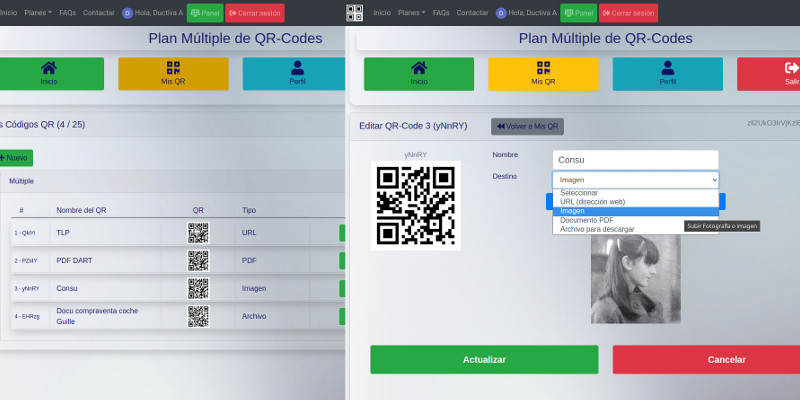
Task: Click the 'Tipo' column header
Action: pos(249,210)
